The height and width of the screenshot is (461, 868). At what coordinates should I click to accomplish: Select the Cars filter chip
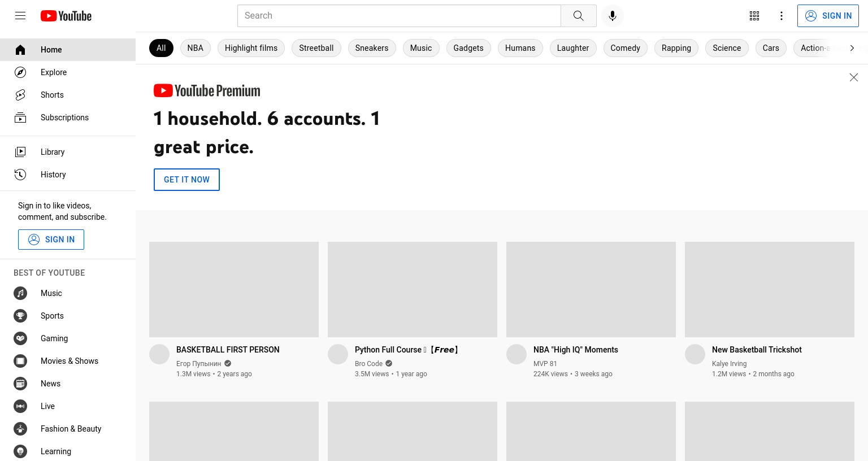click(771, 48)
